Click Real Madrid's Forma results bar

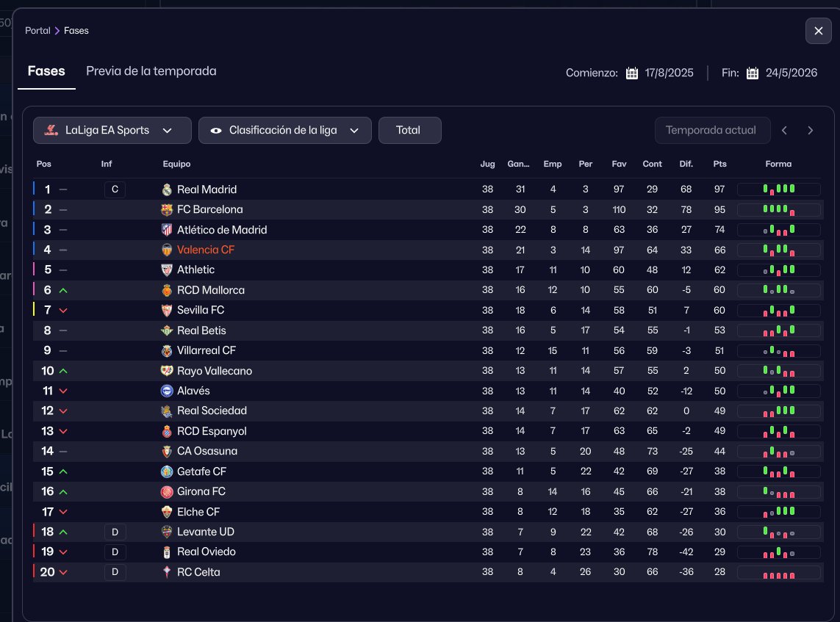[778, 189]
